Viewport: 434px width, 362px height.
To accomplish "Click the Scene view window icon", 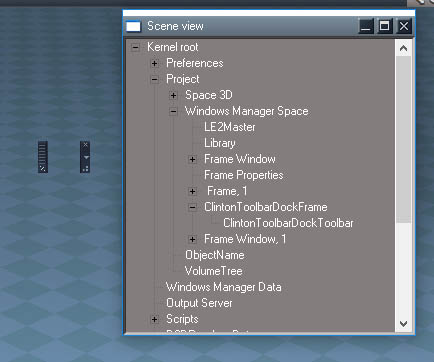I will [133, 26].
